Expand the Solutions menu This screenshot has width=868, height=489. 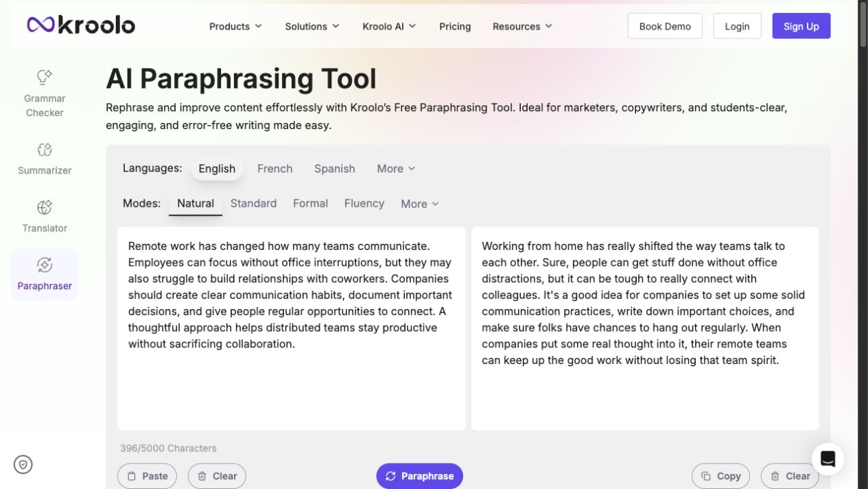tap(312, 26)
